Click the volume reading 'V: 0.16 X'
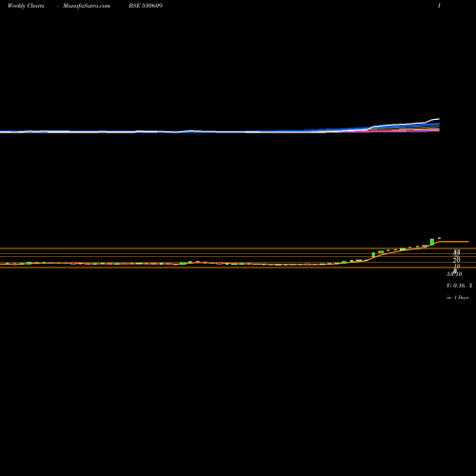The height and width of the screenshot is (476, 476). (460, 286)
